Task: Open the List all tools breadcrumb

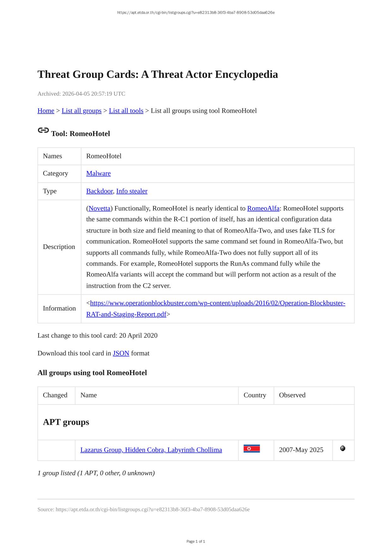Action: [x=126, y=111]
